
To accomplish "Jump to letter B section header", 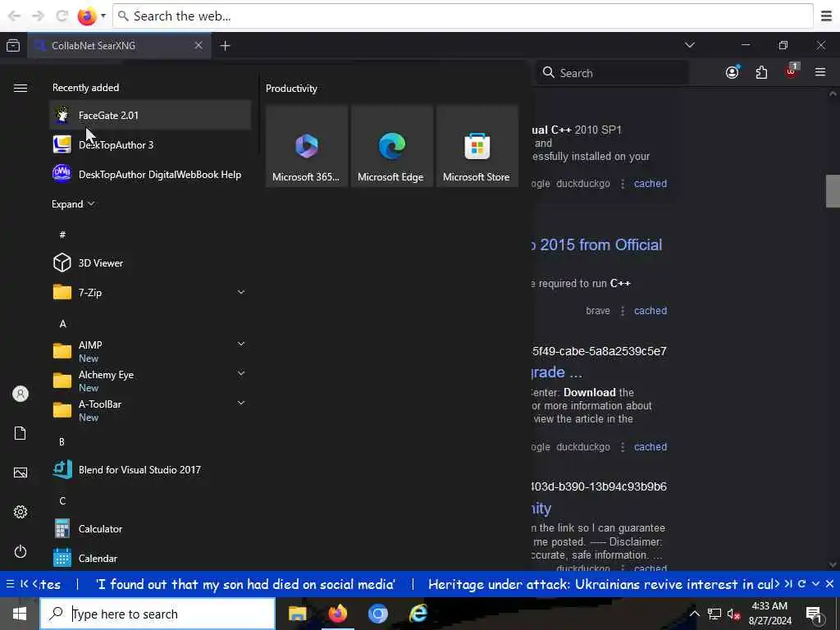I will pyautogui.click(x=62, y=442).
